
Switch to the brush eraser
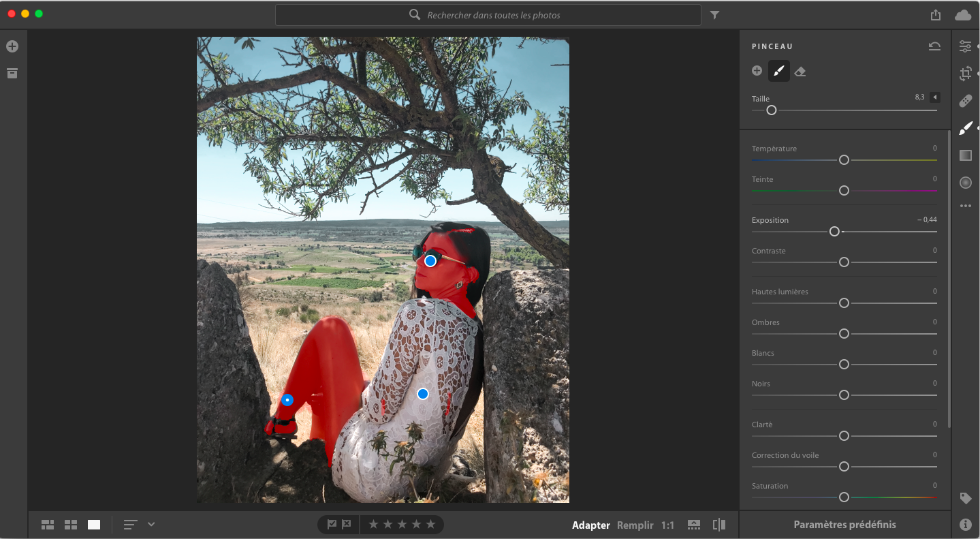tap(800, 71)
